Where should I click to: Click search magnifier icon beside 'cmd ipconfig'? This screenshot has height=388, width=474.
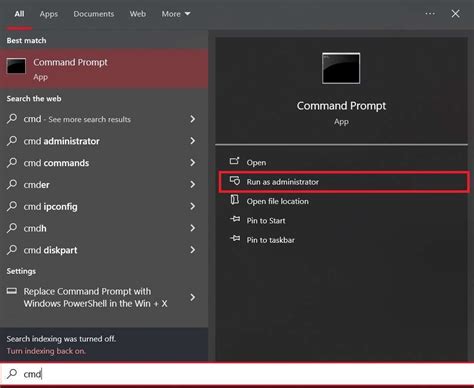tap(12, 206)
